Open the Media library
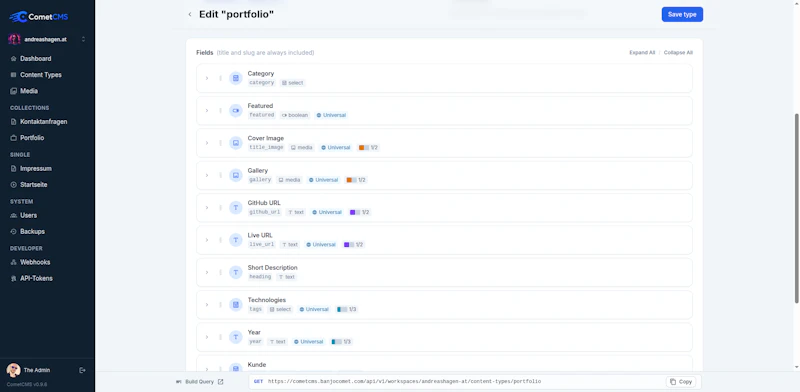This screenshot has height=392, width=800. coord(29,91)
